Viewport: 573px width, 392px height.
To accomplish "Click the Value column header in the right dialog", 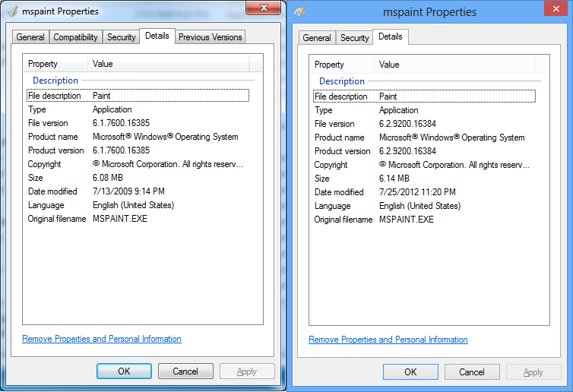I will click(x=456, y=65).
